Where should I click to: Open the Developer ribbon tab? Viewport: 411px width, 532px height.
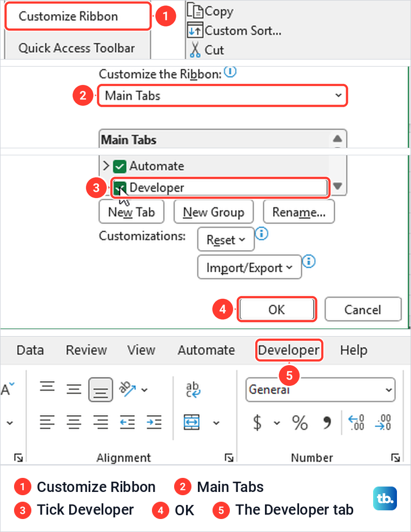point(289,350)
